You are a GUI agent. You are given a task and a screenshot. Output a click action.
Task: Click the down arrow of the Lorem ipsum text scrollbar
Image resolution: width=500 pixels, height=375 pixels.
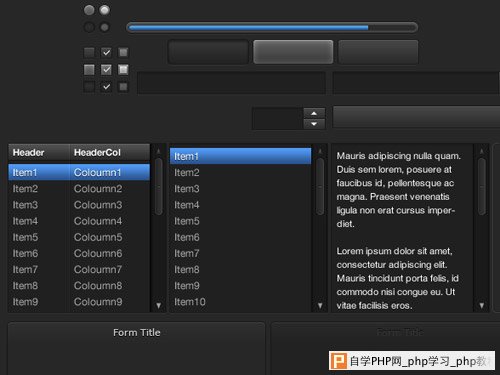[x=482, y=305]
